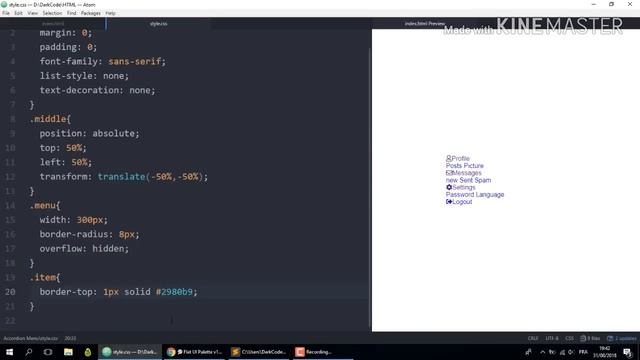Viewport: 640px width, 360px height.
Task: Open the 2 updates package notice
Action: tap(622, 338)
